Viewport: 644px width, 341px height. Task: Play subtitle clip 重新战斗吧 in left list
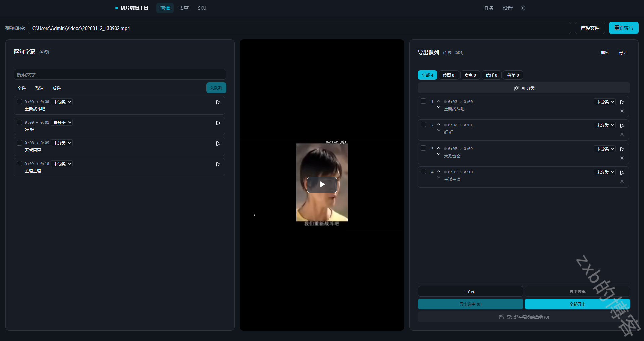[x=218, y=102]
